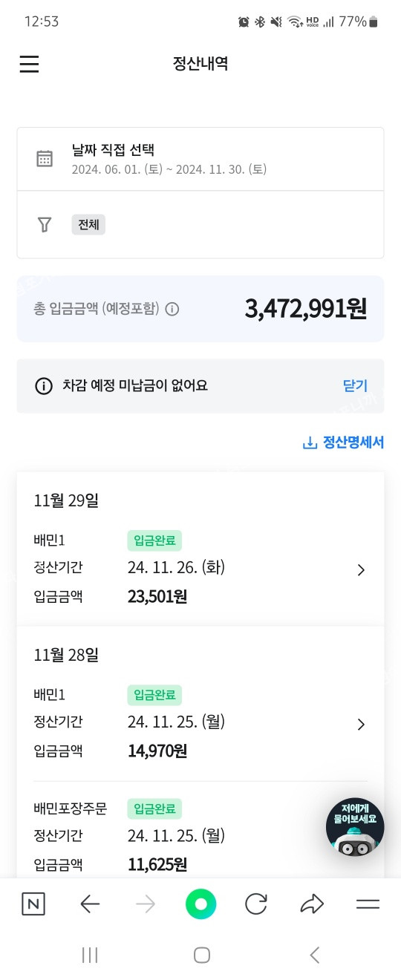Expand 11월 29일 배민1 entry chevron
Image resolution: width=401 pixels, height=980 pixels.
tap(361, 570)
